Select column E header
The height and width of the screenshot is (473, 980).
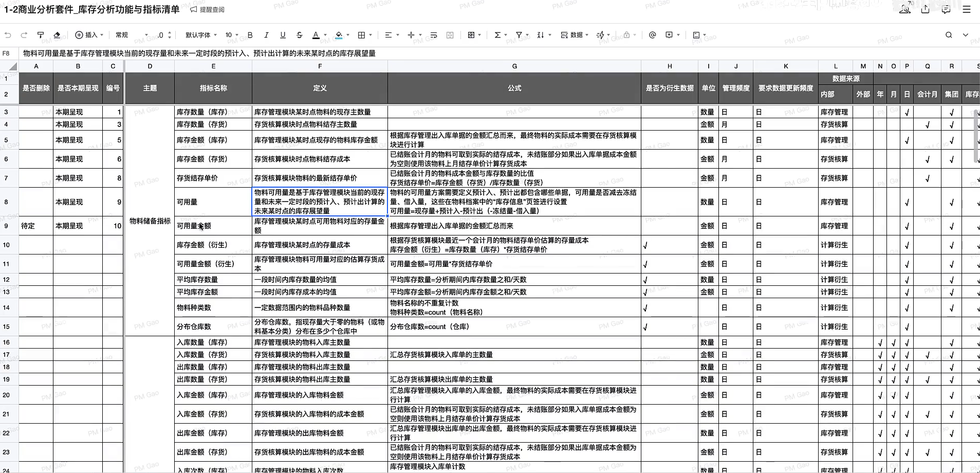(x=213, y=66)
